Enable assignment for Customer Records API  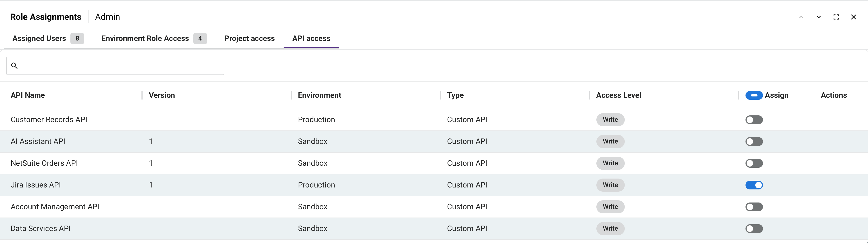tap(754, 120)
